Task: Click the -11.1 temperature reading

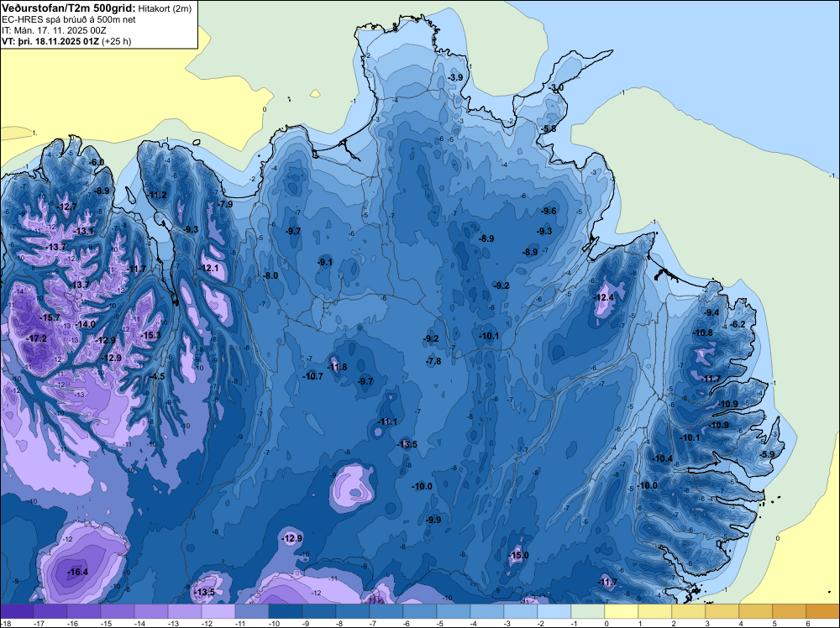Action: point(387,421)
